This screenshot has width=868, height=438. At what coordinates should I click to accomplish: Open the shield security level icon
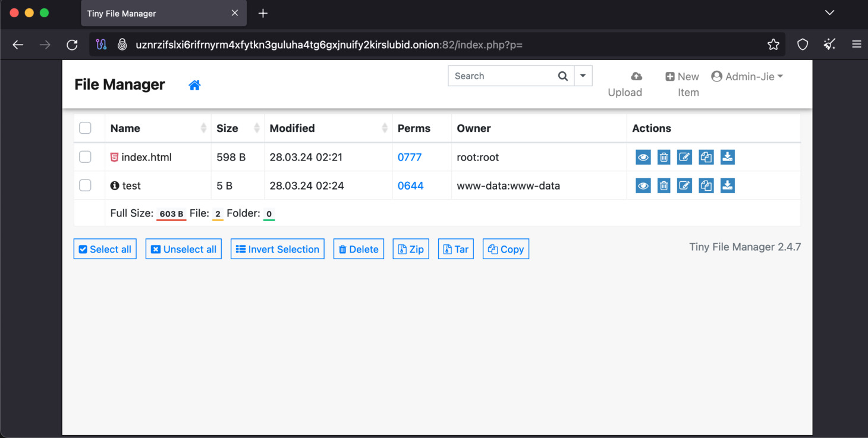(803, 45)
